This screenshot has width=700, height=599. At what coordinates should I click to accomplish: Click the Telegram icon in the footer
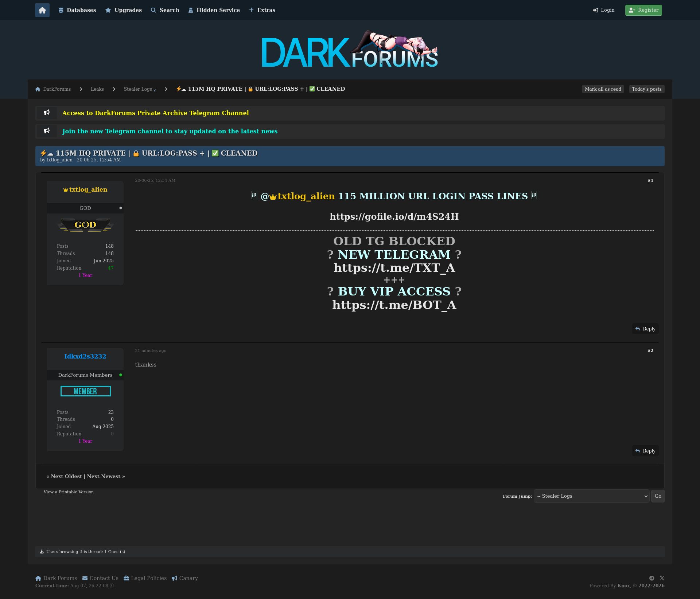click(x=652, y=578)
